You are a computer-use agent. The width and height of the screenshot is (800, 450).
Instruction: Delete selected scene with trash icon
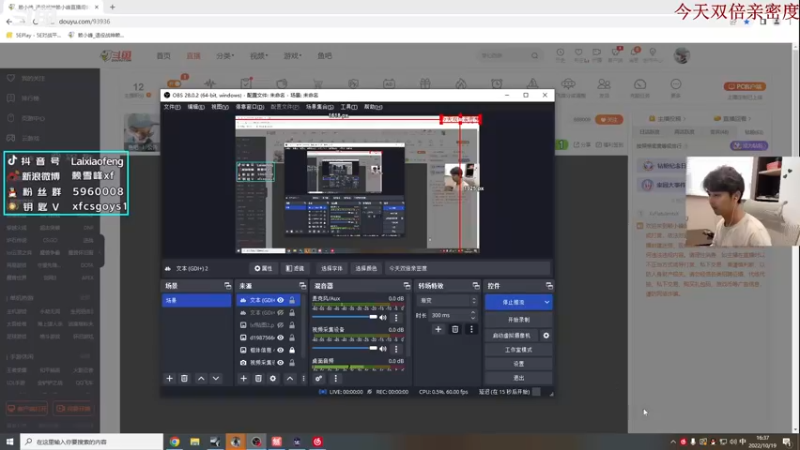[x=184, y=379]
